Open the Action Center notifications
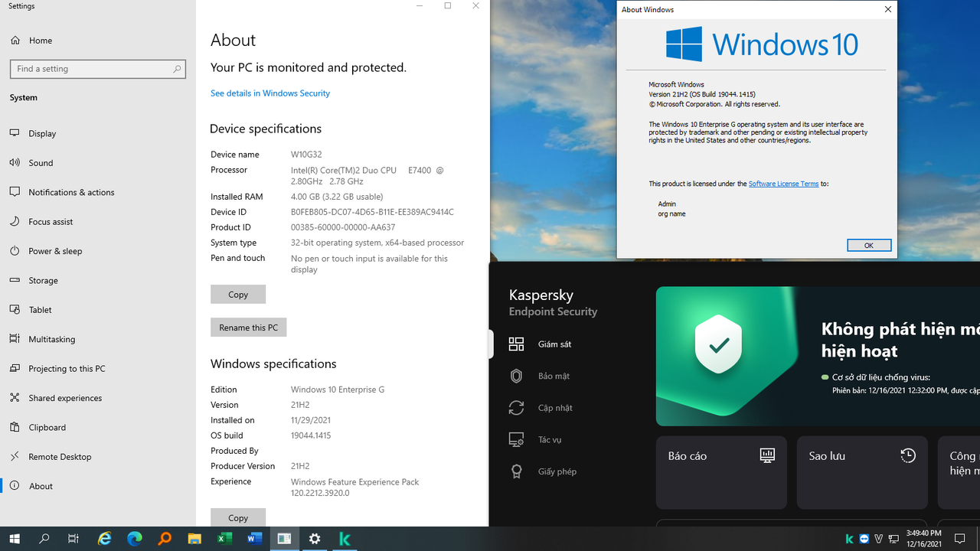This screenshot has height=551, width=980. tap(959, 539)
